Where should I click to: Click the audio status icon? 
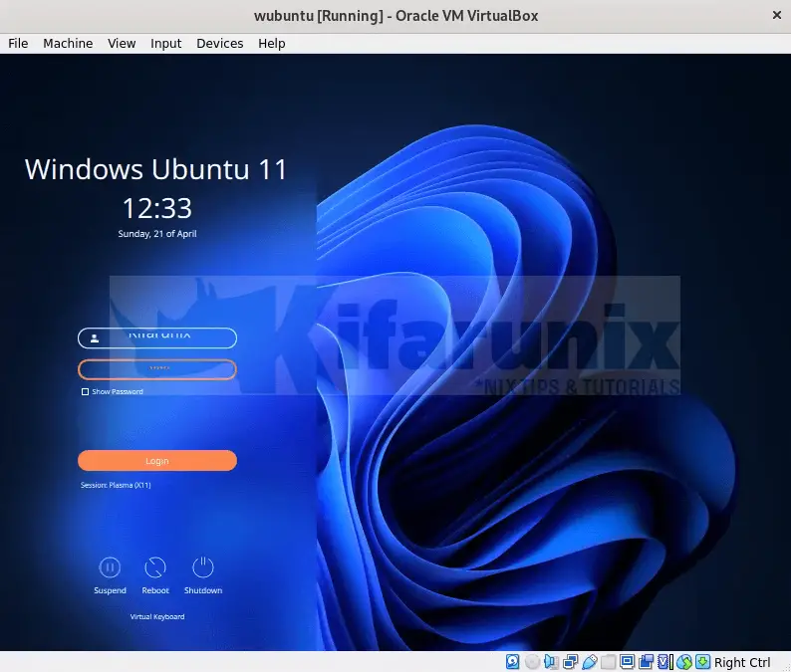551,661
